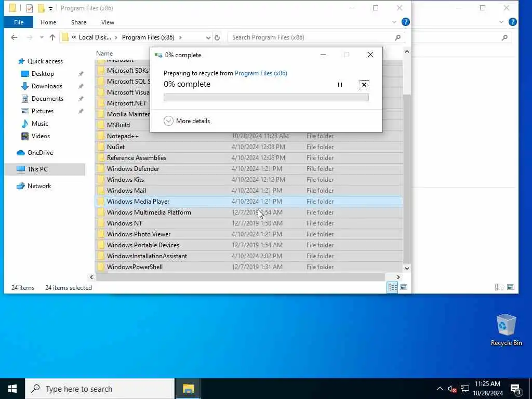Screen dimensions: 532x399
Task: Open the File menu
Action: point(19,22)
